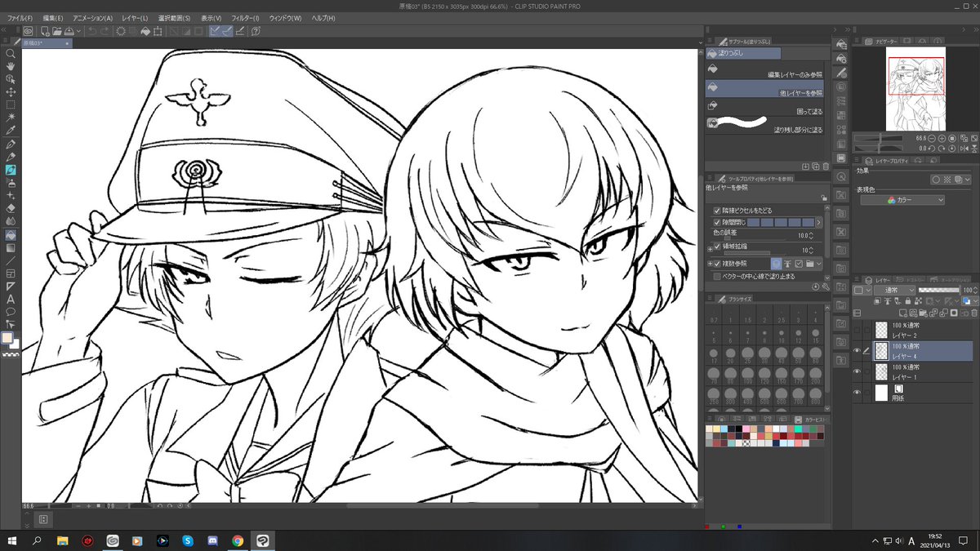
Task: Open the 編集(E) menu
Action: click(52, 18)
